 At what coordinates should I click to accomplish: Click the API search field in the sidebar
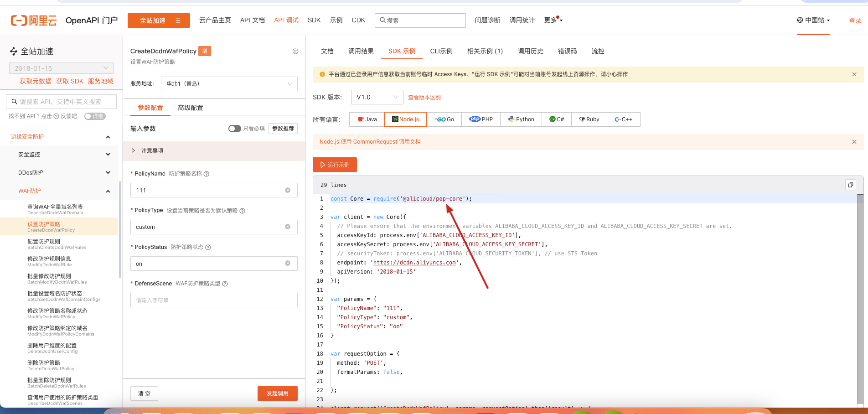point(61,102)
